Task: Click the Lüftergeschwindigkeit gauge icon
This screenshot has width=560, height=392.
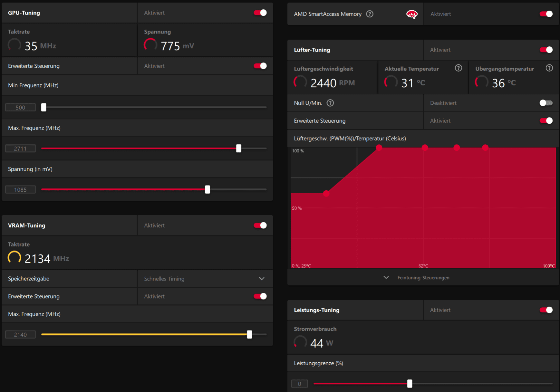Action: click(300, 82)
